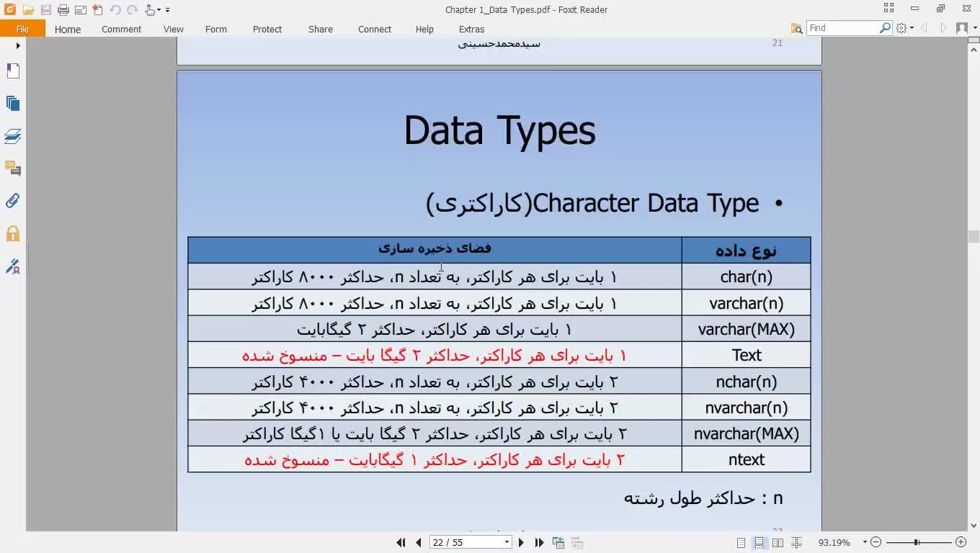Viewport: 980px width, 553px height.
Task: Open a file with the folder icon
Action: point(28,10)
